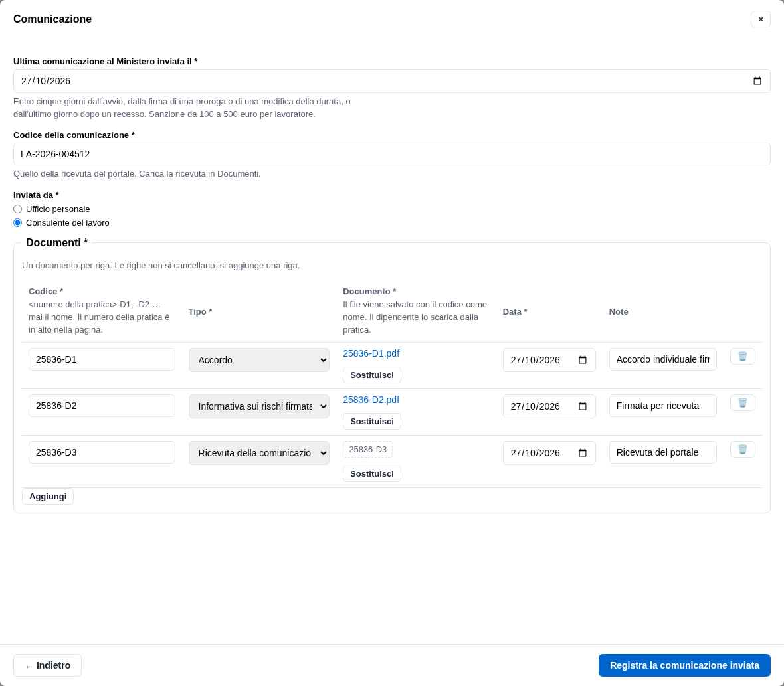Open the Tipo dropdown showing Accordo
This screenshot has width=784, height=686.
(259, 360)
